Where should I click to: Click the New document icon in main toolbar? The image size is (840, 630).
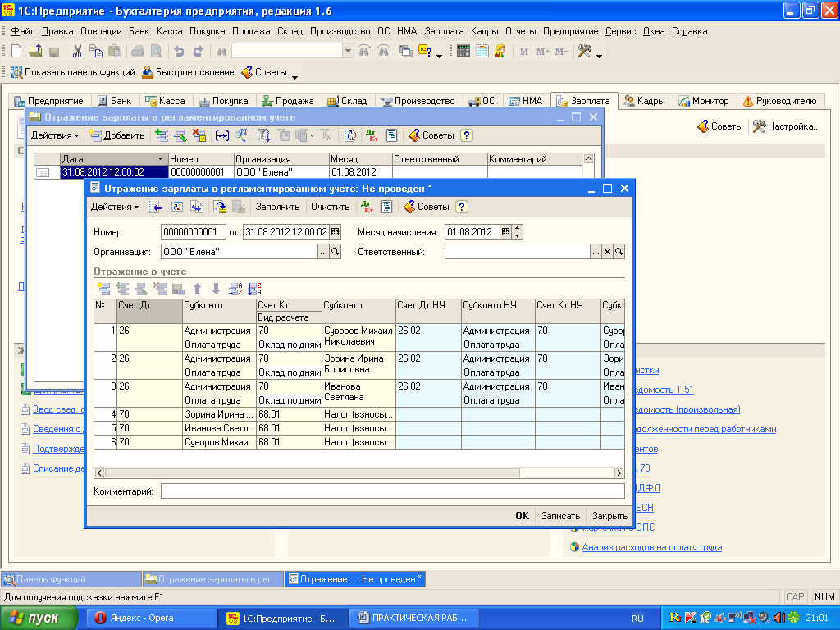coord(16,52)
